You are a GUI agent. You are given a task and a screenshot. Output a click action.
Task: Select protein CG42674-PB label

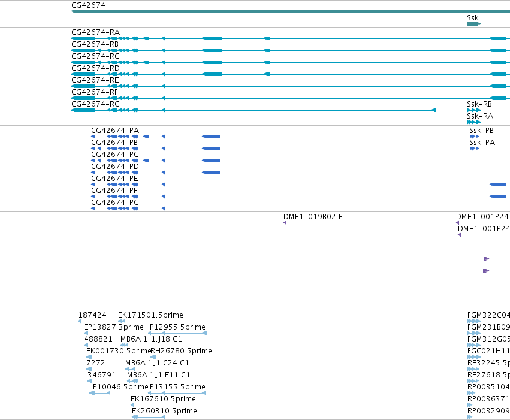114,143
